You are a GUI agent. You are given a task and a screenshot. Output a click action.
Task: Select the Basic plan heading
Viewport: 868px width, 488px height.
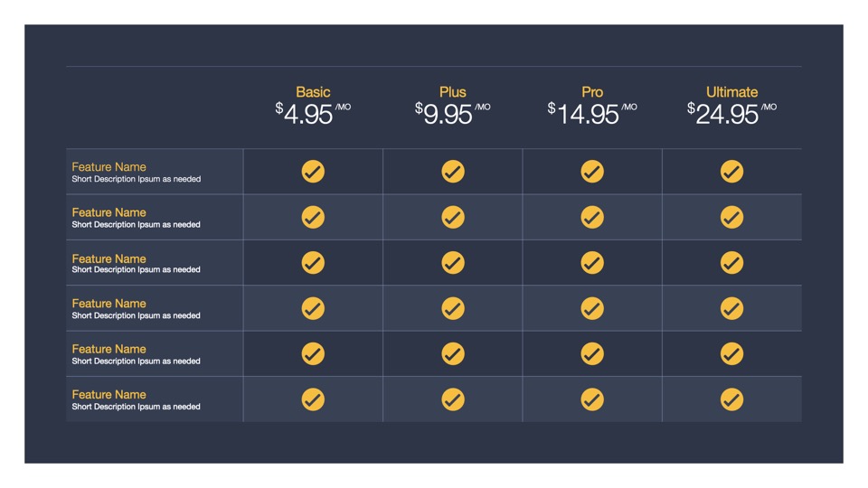click(x=313, y=92)
